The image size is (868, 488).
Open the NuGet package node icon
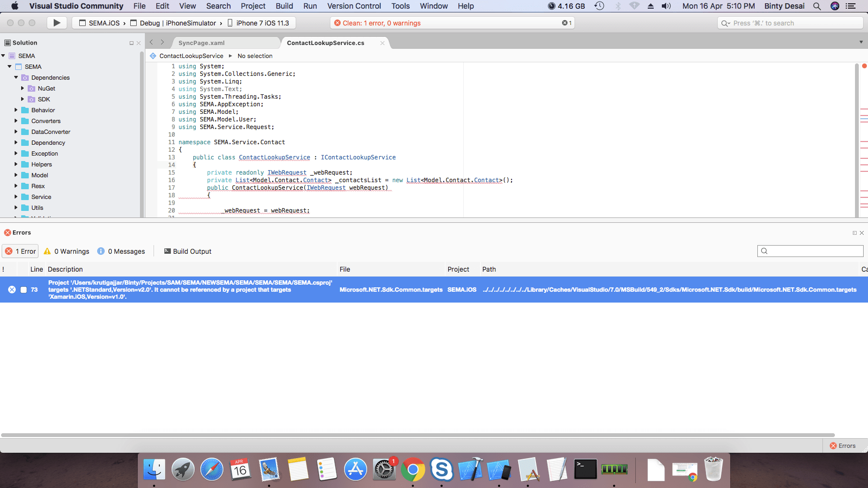(31, 88)
